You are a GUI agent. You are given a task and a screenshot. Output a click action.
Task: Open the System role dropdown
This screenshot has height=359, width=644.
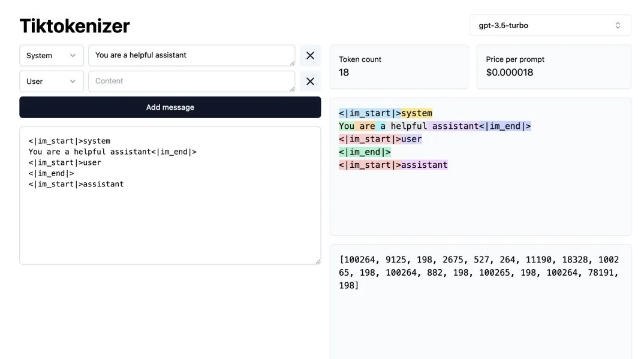pyautogui.click(x=52, y=56)
